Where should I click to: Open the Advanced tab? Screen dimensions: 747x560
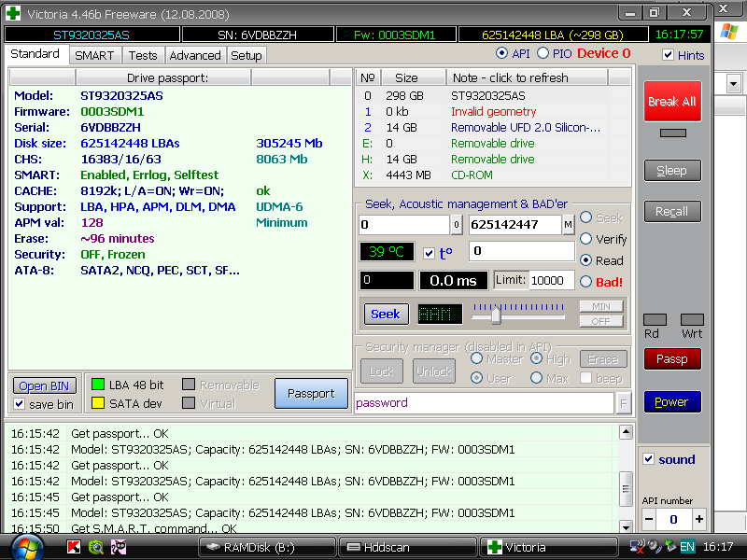tap(195, 55)
